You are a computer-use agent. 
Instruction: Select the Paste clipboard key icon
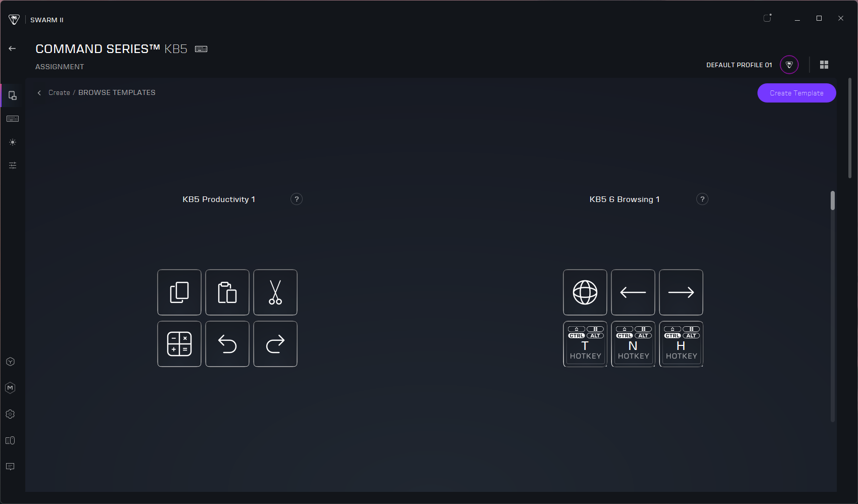[227, 292]
